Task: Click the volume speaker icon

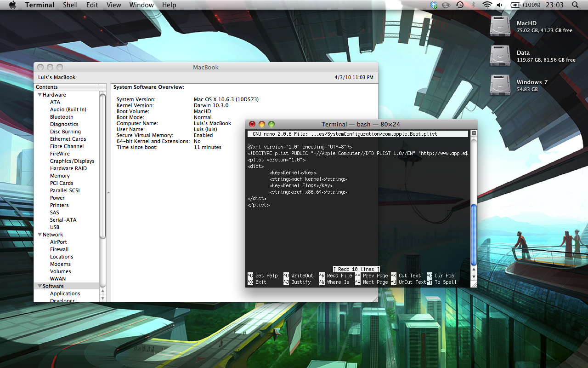Action: (500, 5)
